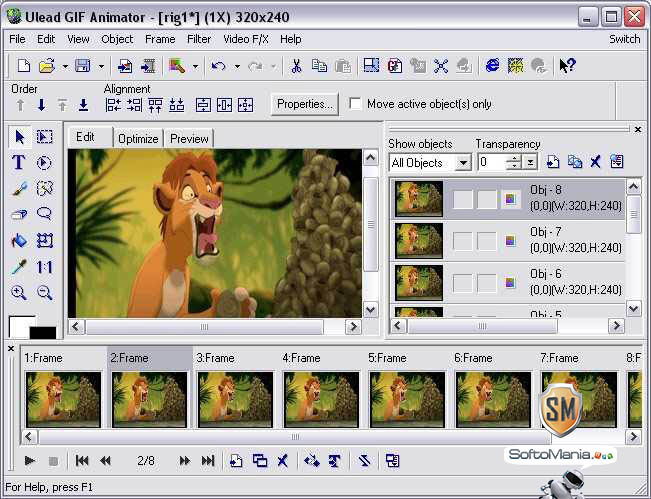Expand the Undo history dropdown arrow
This screenshot has height=499, width=651.
[x=237, y=66]
